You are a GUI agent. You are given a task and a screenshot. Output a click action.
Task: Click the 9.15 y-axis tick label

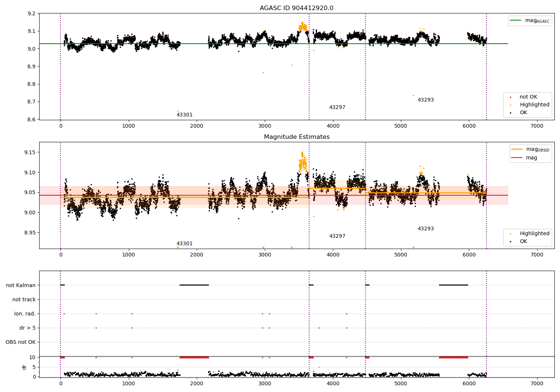point(30,152)
